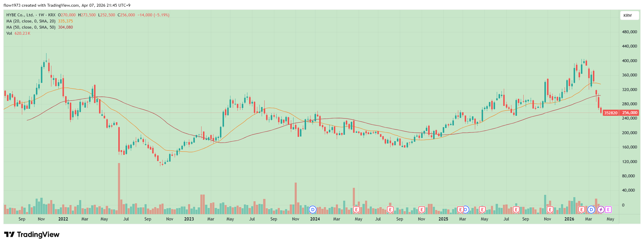
Task: Click the Vol indicator legend
Action: click(9, 33)
